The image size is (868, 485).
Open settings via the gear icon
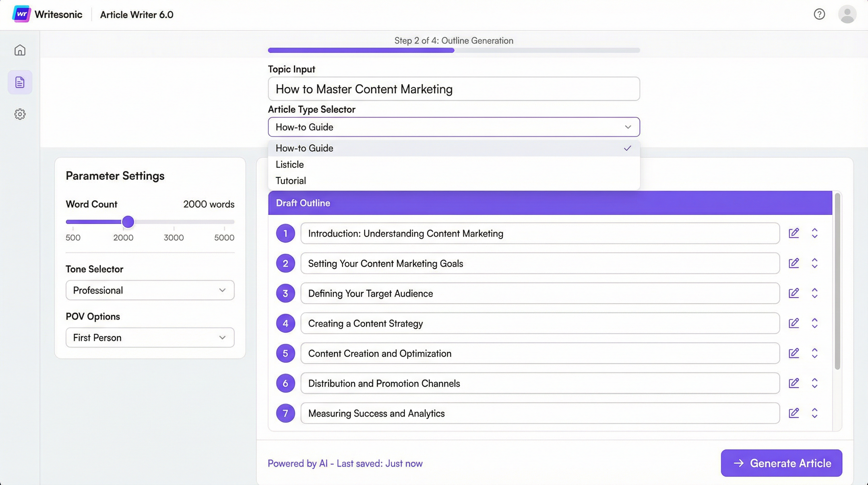coord(20,114)
